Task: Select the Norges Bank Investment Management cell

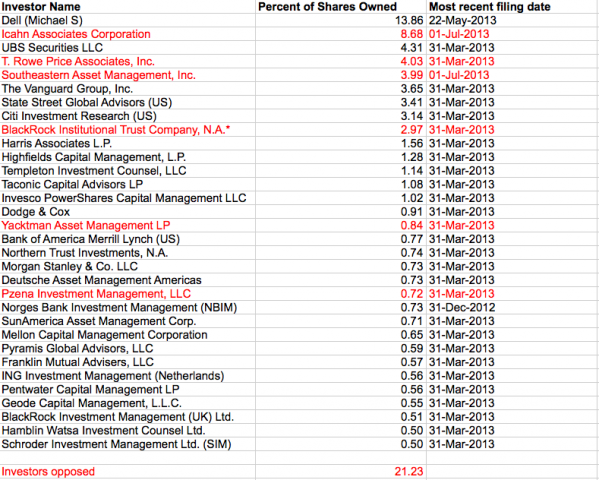Action: pos(128,308)
